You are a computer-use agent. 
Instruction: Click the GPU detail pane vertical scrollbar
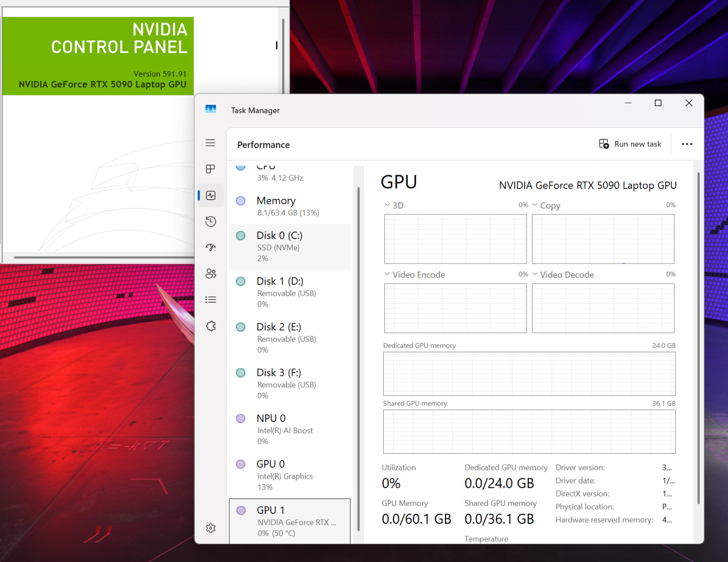[698, 338]
